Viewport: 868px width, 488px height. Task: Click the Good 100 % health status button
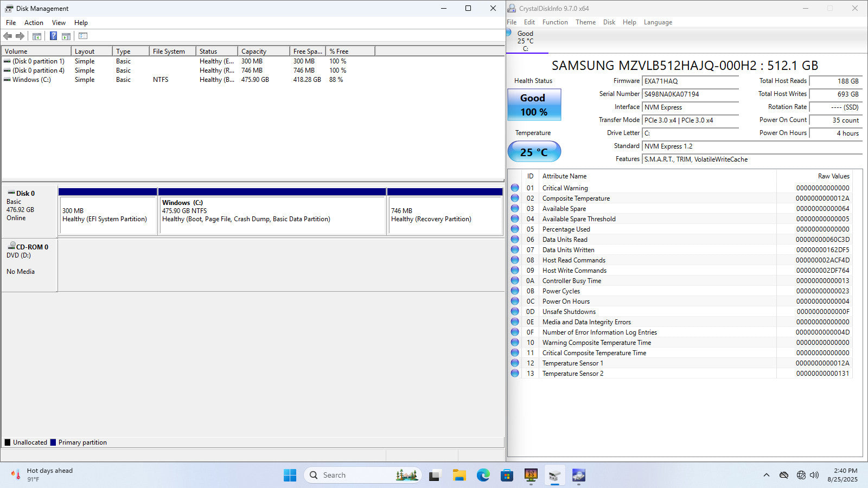pyautogui.click(x=534, y=105)
